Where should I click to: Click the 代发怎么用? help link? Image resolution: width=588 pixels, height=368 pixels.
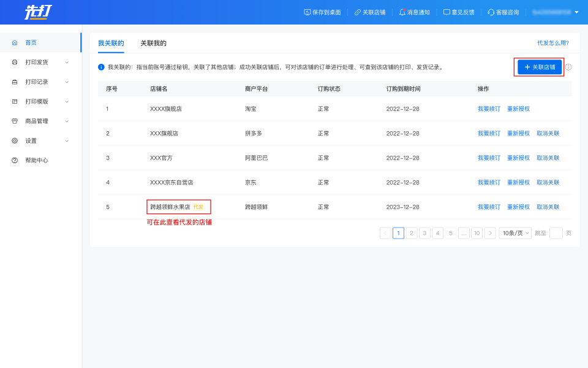[552, 43]
